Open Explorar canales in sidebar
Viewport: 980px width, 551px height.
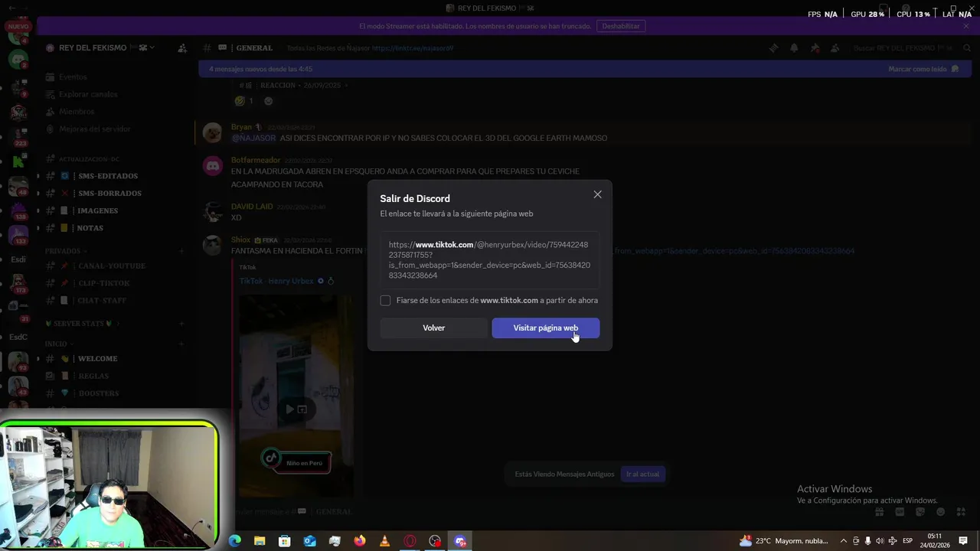pyautogui.click(x=116, y=94)
